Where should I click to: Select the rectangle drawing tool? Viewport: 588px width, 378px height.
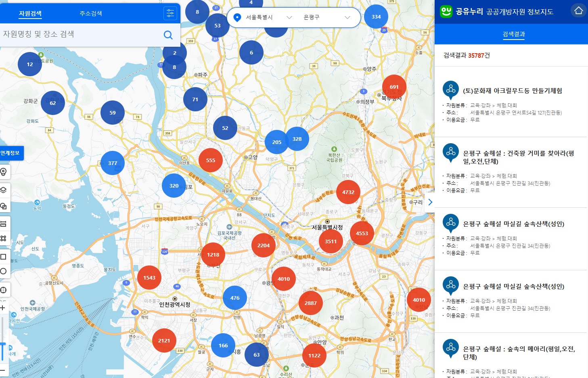(4, 257)
